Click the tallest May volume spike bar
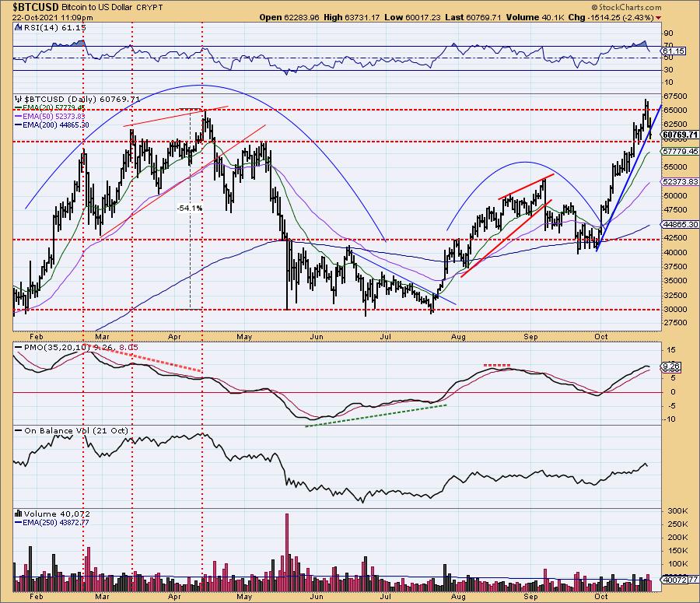This screenshot has width=700, height=603. pyautogui.click(x=286, y=552)
